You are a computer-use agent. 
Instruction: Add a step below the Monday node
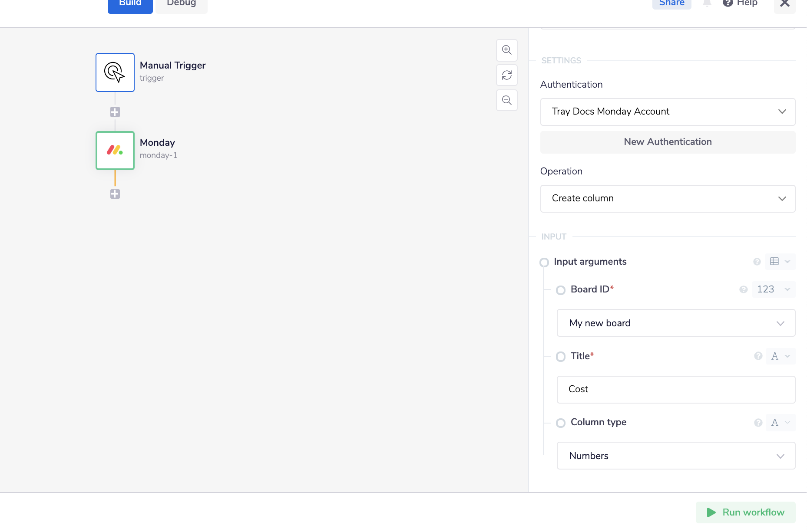(115, 194)
